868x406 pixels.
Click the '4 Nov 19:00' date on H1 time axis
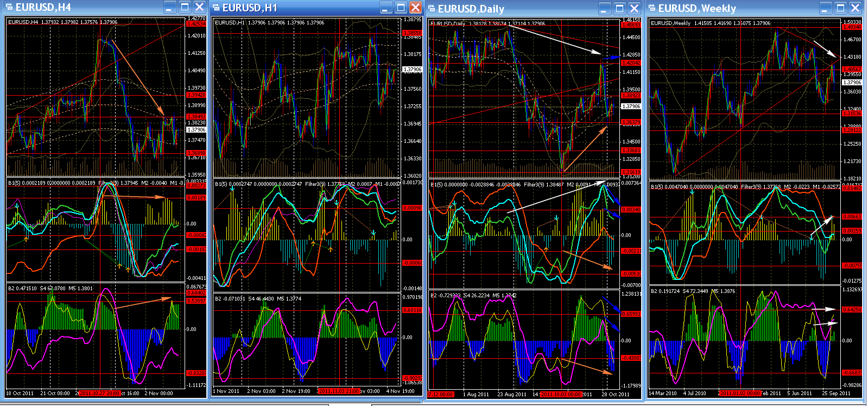click(401, 391)
